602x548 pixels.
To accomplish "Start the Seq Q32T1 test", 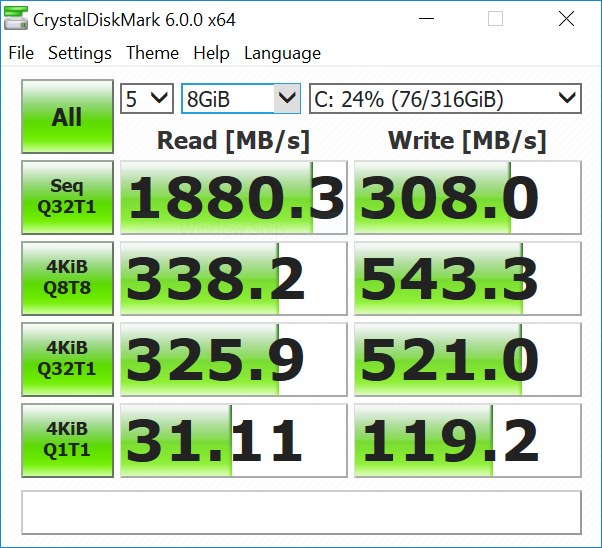I will pyautogui.click(x=68, y=197).
